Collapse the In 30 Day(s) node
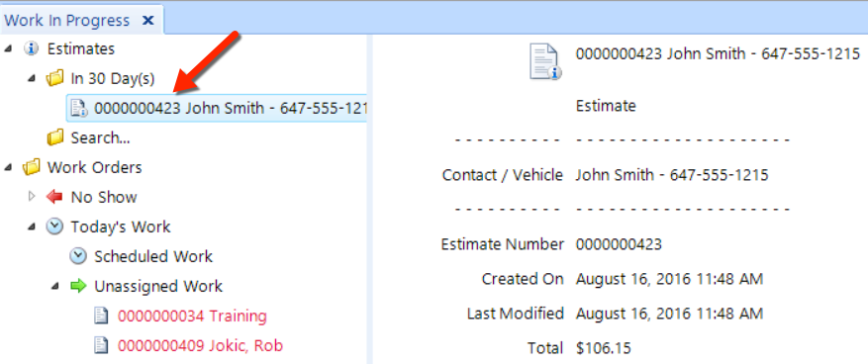Screen dimensions: 868x364 click(32, 79)
